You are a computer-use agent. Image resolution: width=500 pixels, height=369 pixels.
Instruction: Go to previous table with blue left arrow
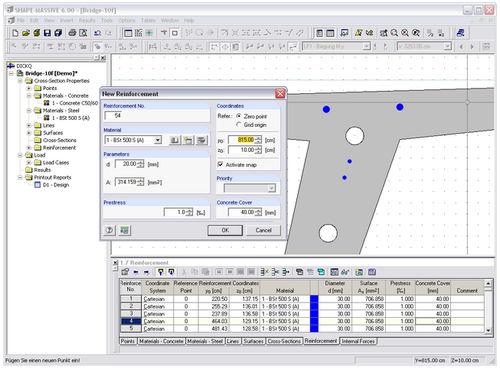coord(136,272)
